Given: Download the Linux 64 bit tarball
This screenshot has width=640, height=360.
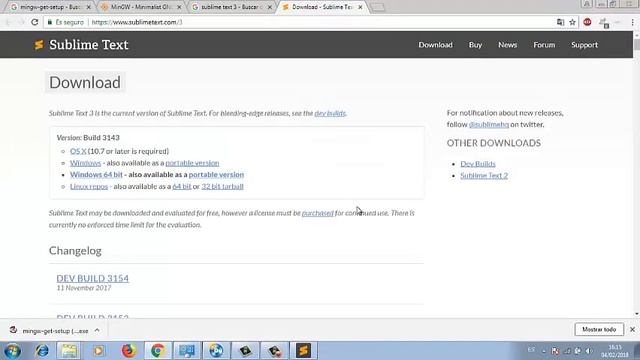Looking at the screenshot, I should tap(182, 187).
